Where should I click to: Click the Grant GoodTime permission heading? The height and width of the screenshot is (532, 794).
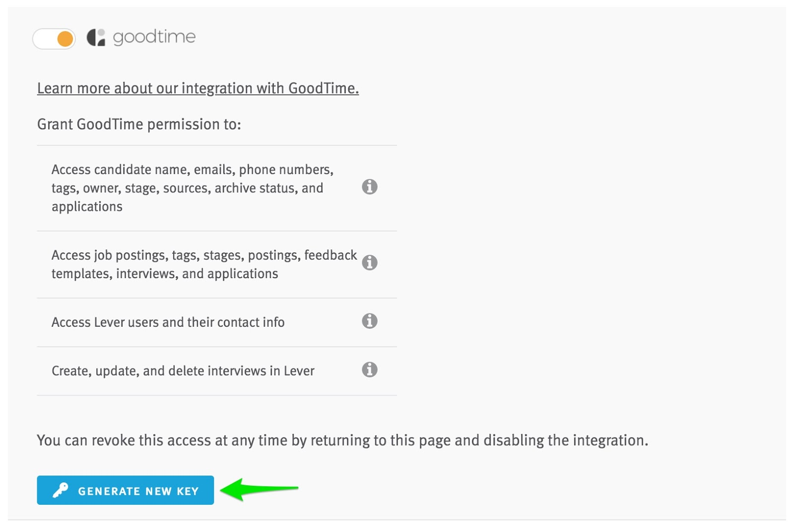pyautogui.click(x=139, y=124)
